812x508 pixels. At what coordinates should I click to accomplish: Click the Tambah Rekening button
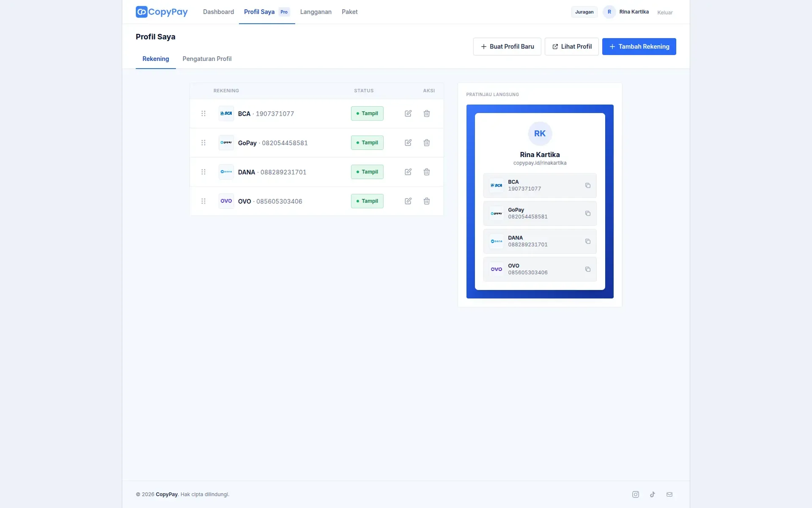[x=639, y=47]
